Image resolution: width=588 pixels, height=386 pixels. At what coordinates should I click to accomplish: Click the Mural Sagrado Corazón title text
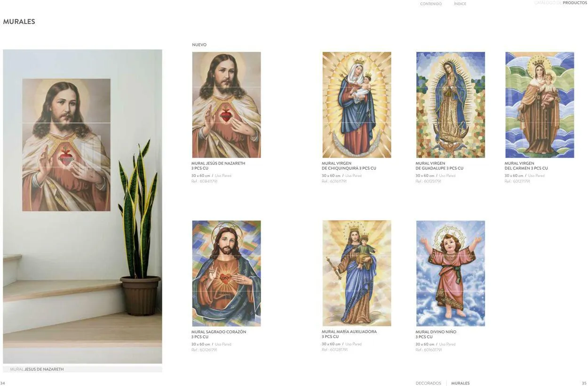click(219, 334)
